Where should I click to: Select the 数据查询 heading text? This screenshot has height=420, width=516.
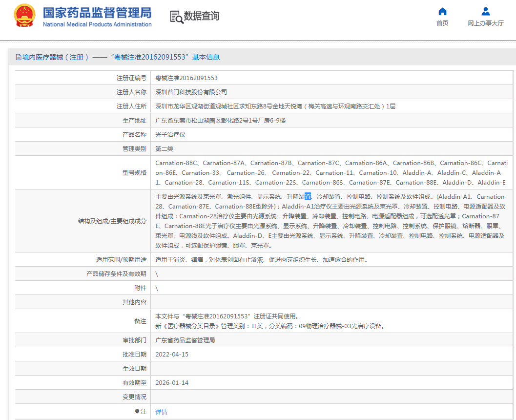tap(202, 16)
